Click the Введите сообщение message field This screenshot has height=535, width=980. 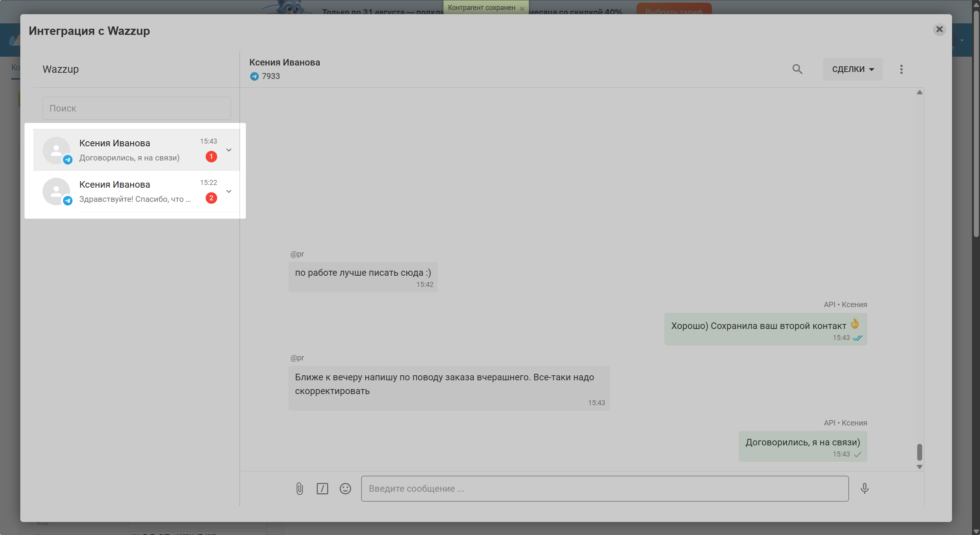(x=605, y=489)
